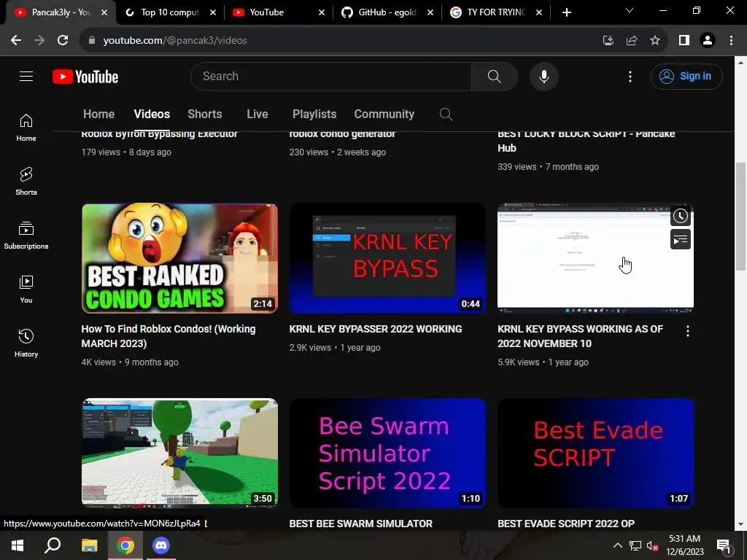
Task: Open the Bee Swarm Simulator Script thumbnail
Action: click(387, 454)
